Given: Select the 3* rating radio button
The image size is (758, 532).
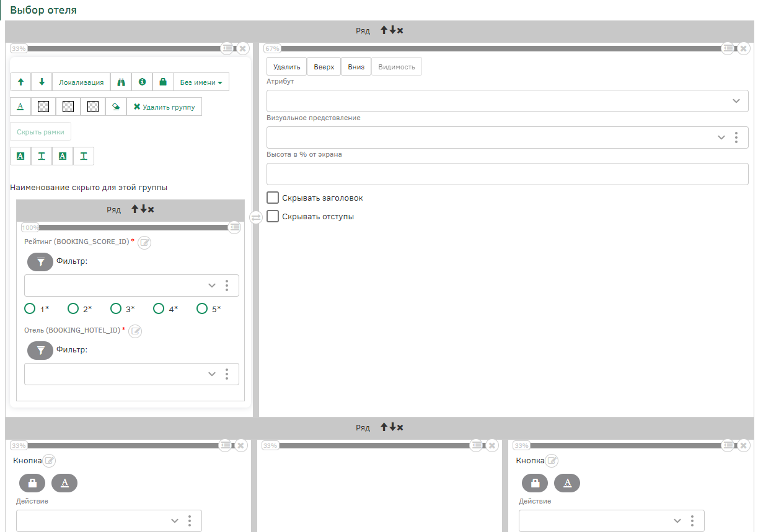Looking at the screenshot, I should pyautogui.click(x=116, y=308).
